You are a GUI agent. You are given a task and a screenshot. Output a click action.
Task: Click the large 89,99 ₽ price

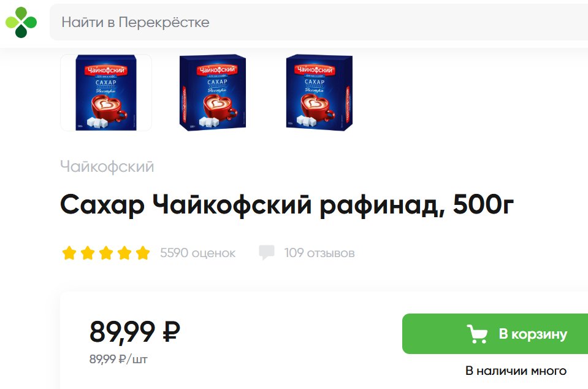pos(135,331)
